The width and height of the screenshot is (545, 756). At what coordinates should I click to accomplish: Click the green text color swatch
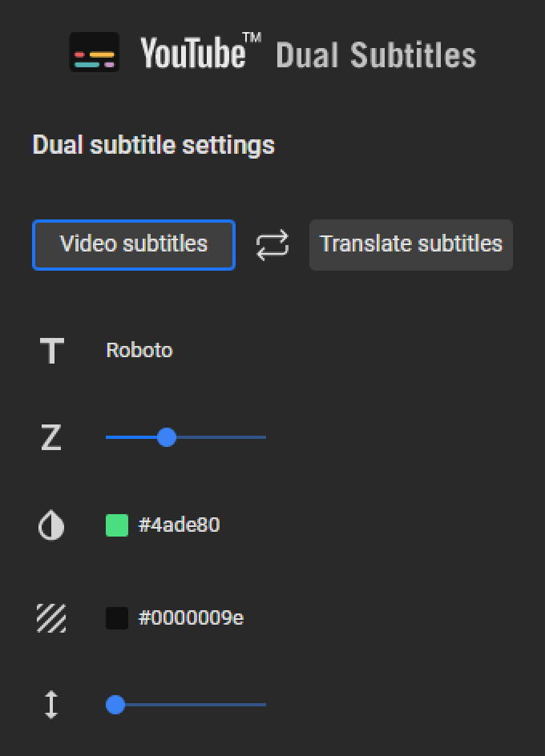click(117, 525)
